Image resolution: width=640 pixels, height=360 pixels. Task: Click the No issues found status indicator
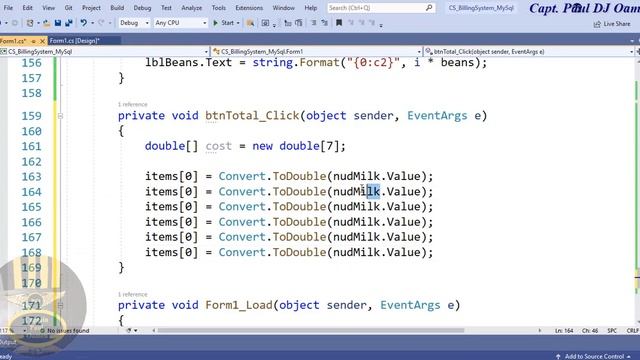(x=64, y=331)
